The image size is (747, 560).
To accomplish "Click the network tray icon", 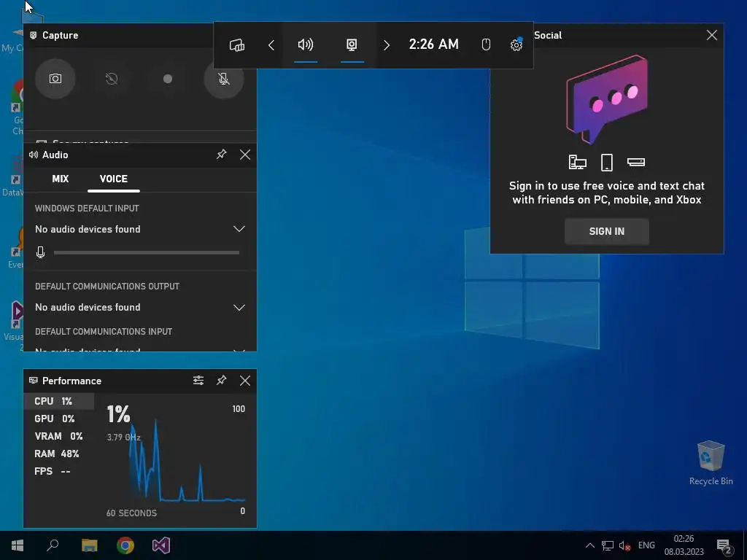I will (x=608, y=545).
